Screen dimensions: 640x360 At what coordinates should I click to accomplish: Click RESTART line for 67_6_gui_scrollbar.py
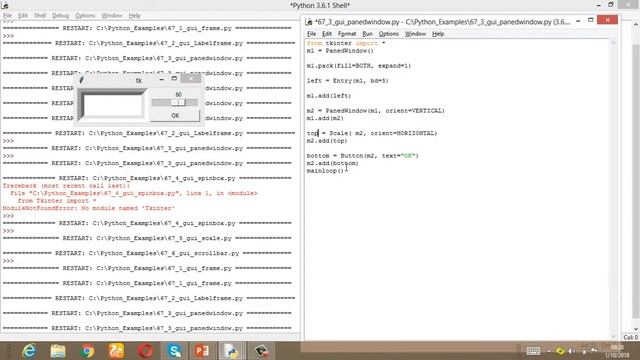coord(147,253)
